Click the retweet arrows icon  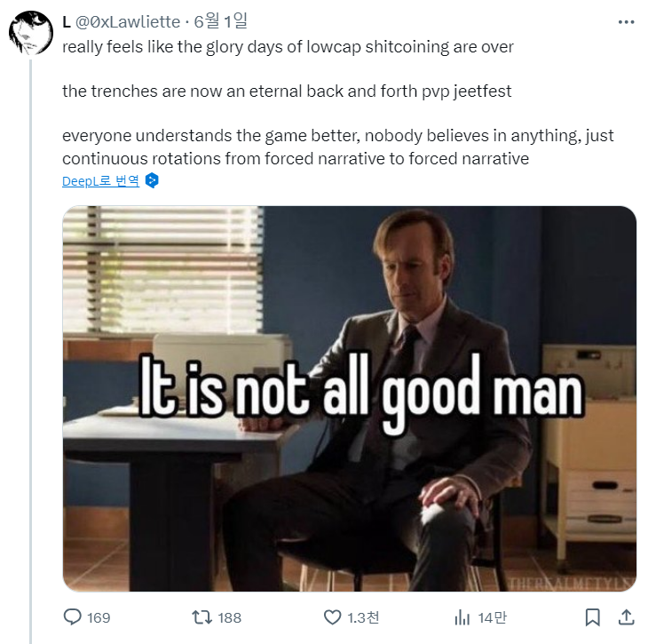tap(202, 616)
